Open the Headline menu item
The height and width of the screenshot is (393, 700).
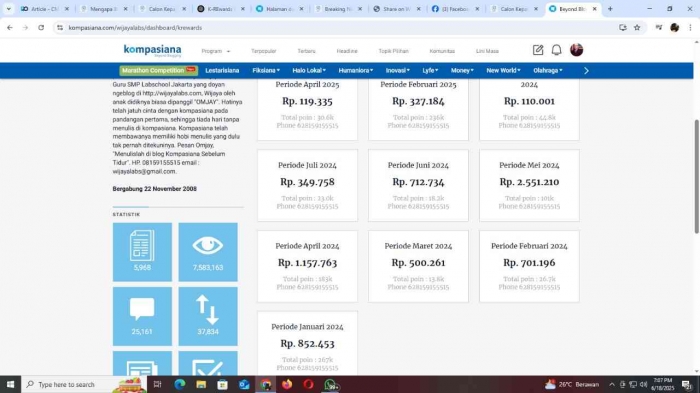[347, 51]
